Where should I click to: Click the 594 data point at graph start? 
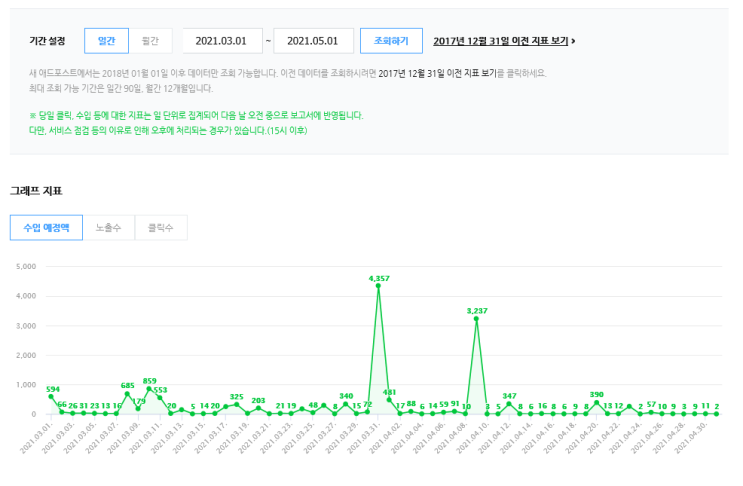51,397
